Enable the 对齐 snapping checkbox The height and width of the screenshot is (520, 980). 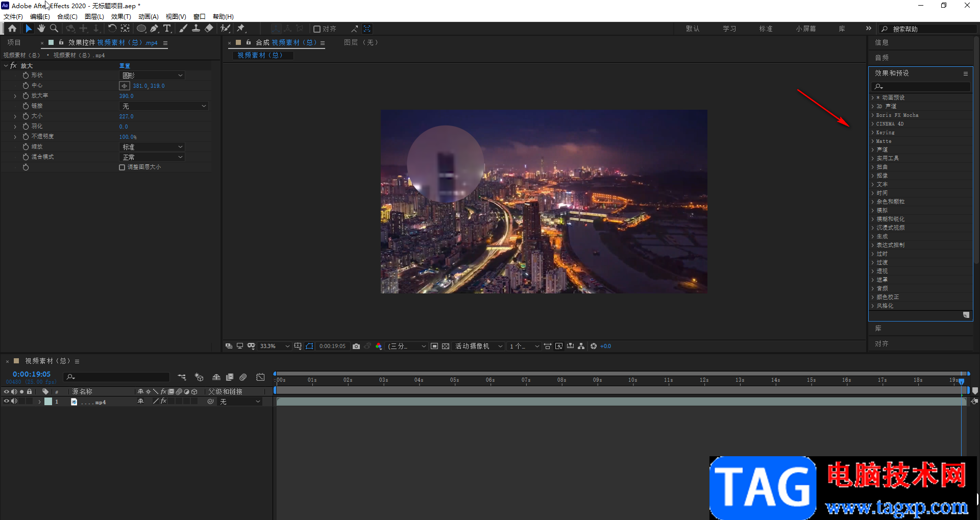(x=317, y=29)
